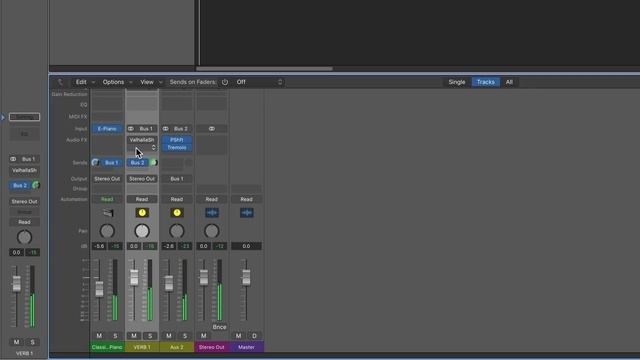The image size is (640, 360).
Task: Click plugin slot up-down arrows on VERB 1
Action: click(x=153, y=147)
